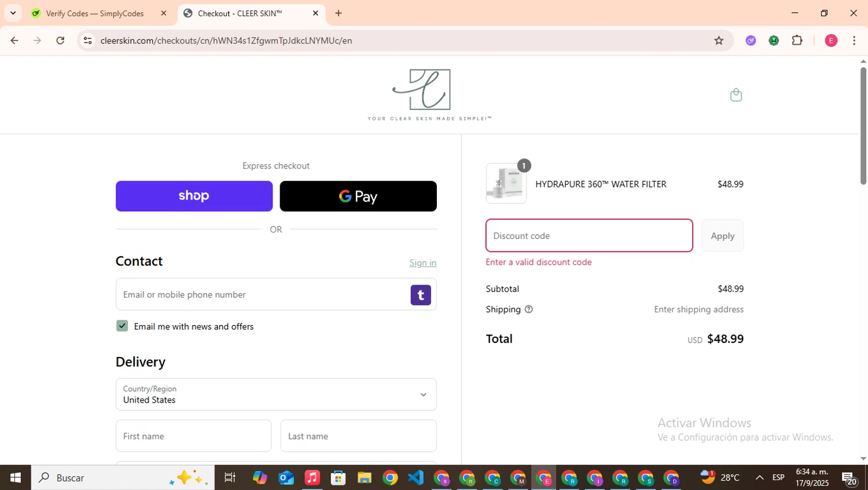Focus the Discount code field
This screenshot has width=868, height=490.
tap(589, 235)
